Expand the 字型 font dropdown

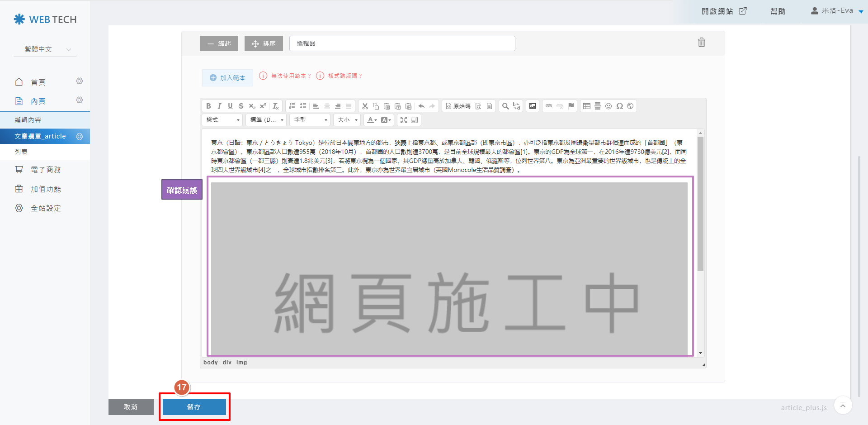coord(311,120)
